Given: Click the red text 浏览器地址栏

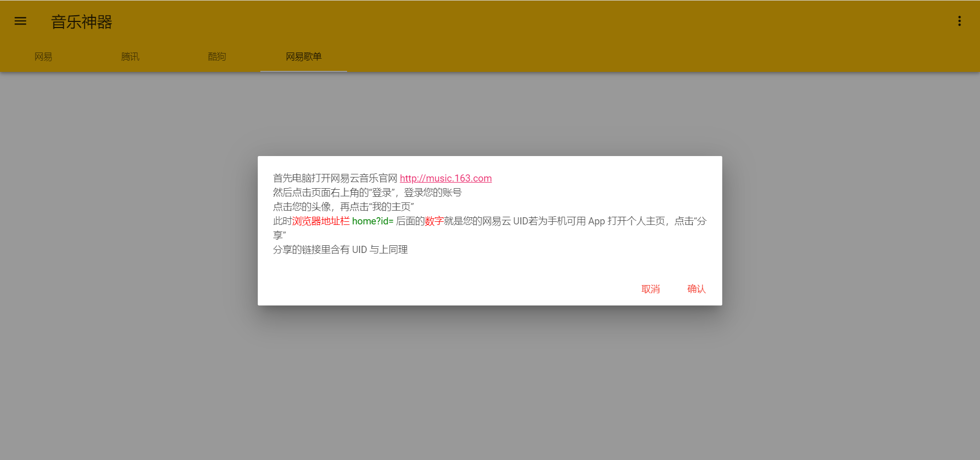Looking at the screenshot, I should (321, 221).
